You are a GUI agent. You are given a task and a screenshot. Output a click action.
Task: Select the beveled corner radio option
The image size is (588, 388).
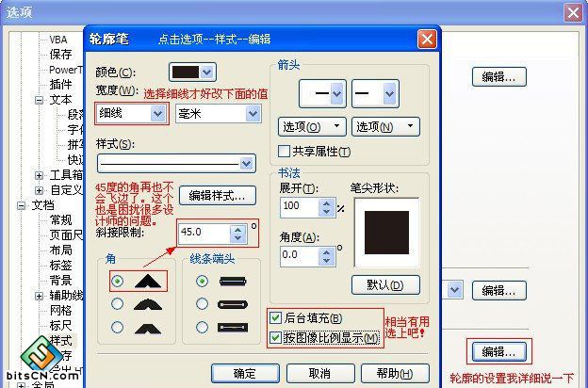118,327
